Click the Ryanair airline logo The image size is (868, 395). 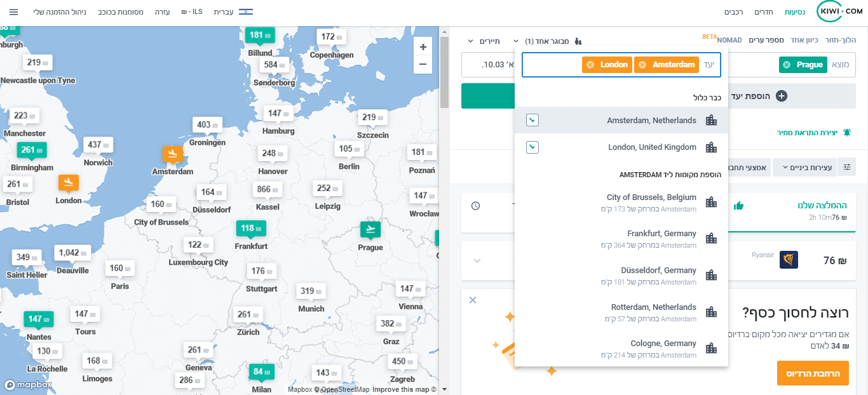pyautogui.click(x=789, y=260)
